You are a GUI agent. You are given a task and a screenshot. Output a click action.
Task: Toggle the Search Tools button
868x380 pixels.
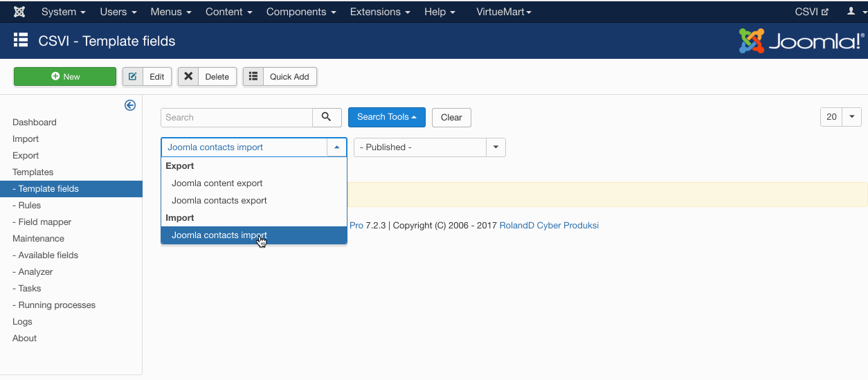click(387, 117)
